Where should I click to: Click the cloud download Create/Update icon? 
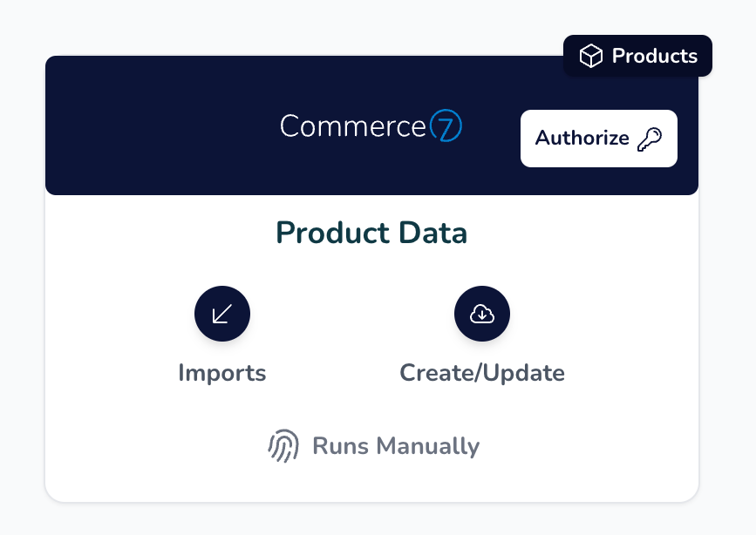(x=482, y=314)
